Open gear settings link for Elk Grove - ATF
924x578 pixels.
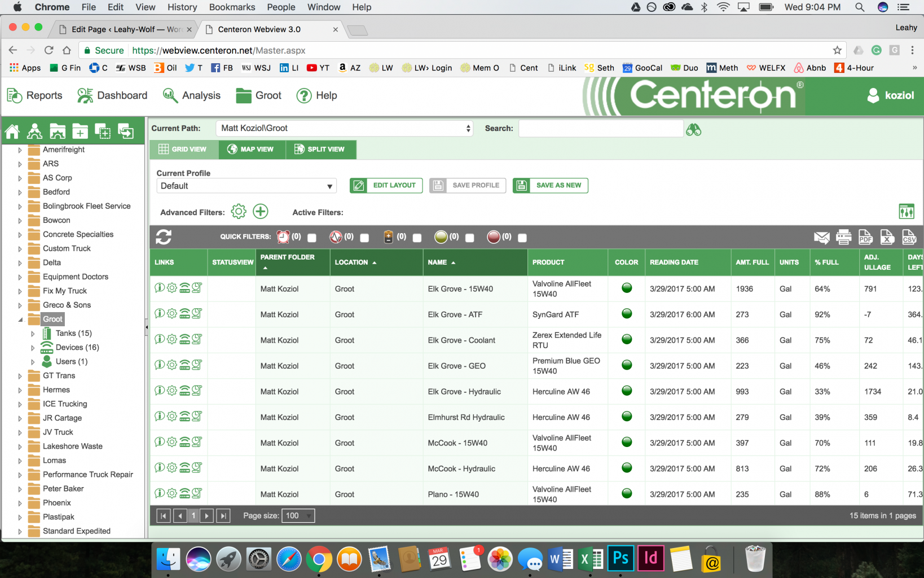tap(172, 314)
